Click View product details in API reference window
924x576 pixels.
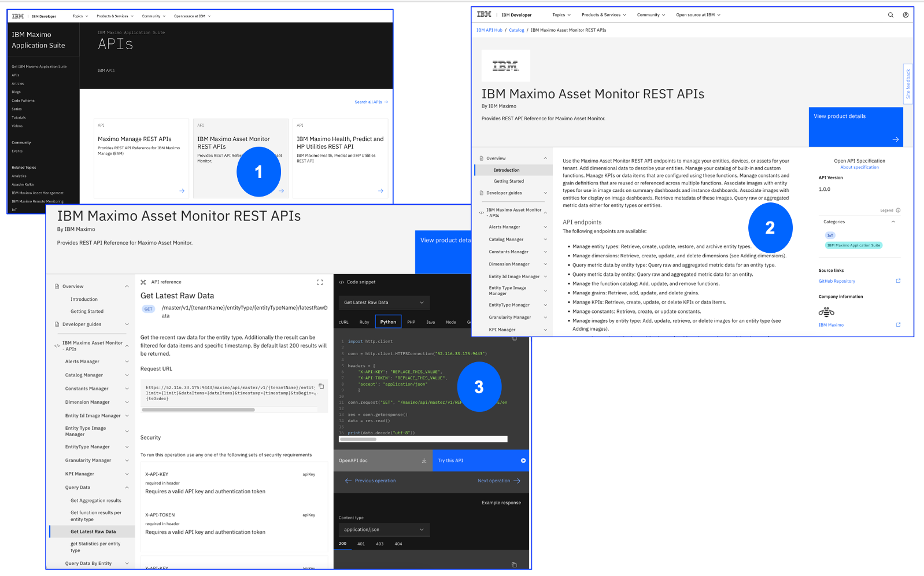click(443, 253)
